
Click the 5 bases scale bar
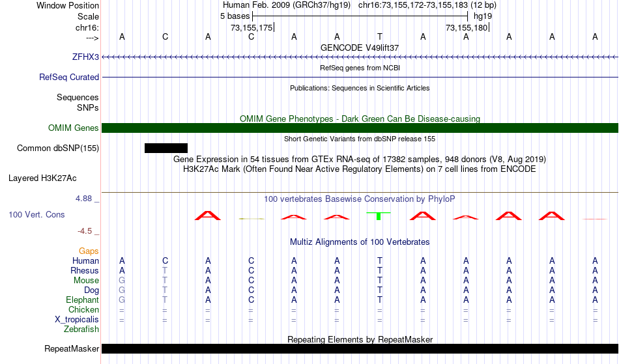click(x=360, y=16)
